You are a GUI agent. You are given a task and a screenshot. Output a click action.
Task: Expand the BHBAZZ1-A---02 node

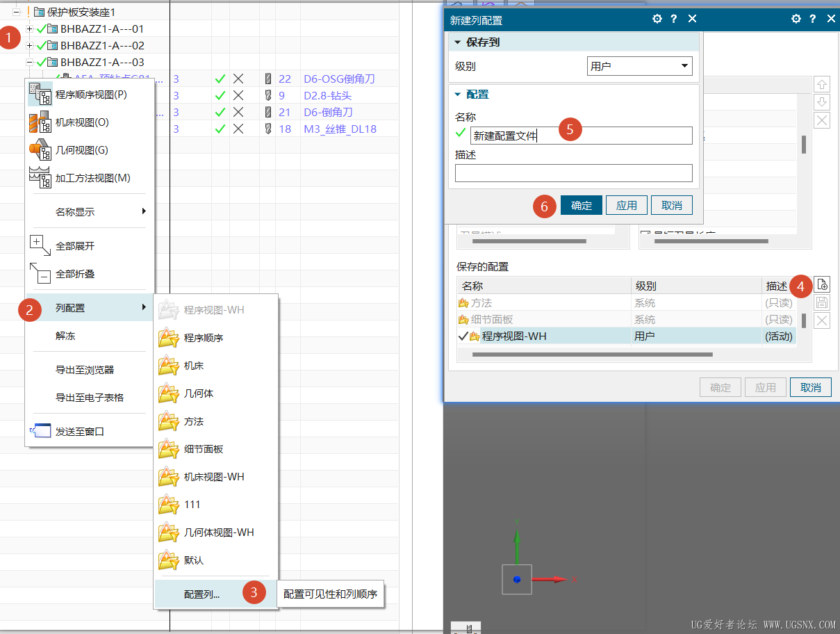pyautogui.click(x=29, y=45)
